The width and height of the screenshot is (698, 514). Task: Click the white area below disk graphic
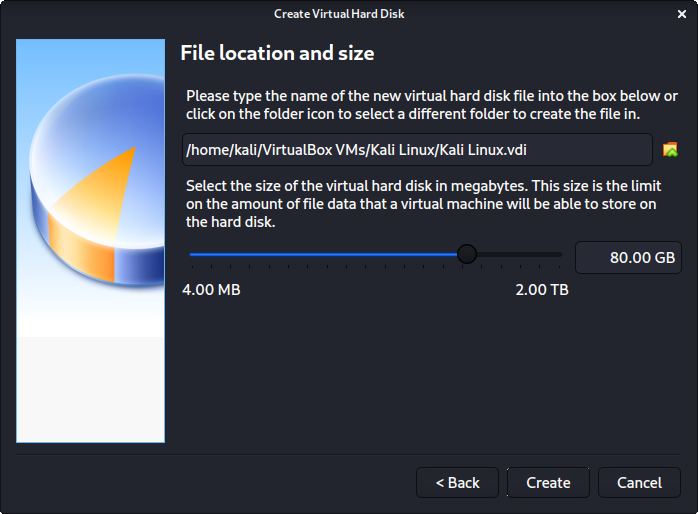point(90,390)
